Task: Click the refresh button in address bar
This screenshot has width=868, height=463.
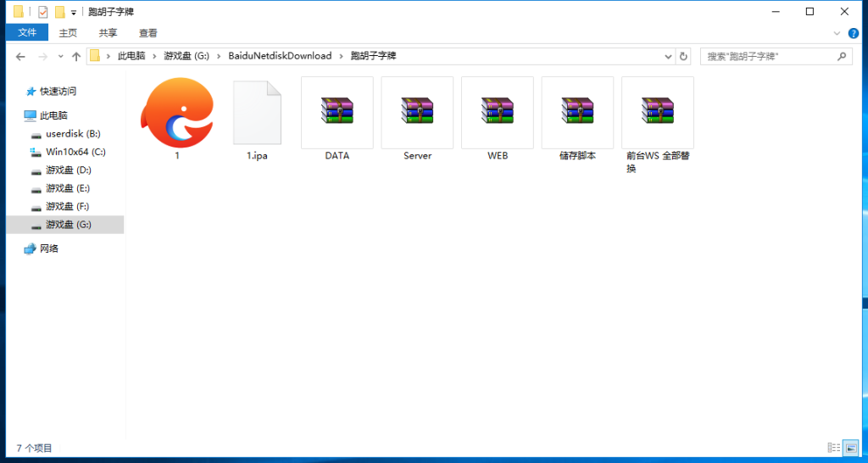Action: point(683,57)
